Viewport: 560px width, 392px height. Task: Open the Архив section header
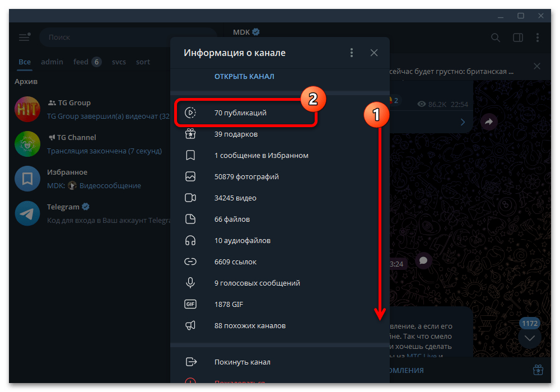[26, 81]
